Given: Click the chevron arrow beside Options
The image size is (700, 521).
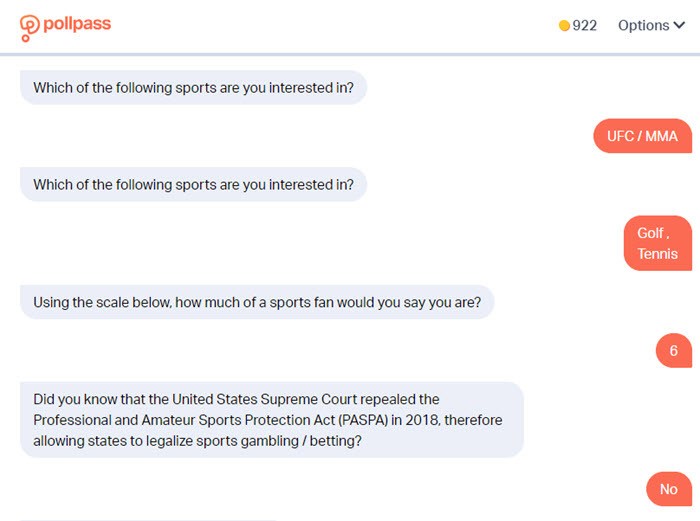Looking at the screenshot, I should (679, 25).
